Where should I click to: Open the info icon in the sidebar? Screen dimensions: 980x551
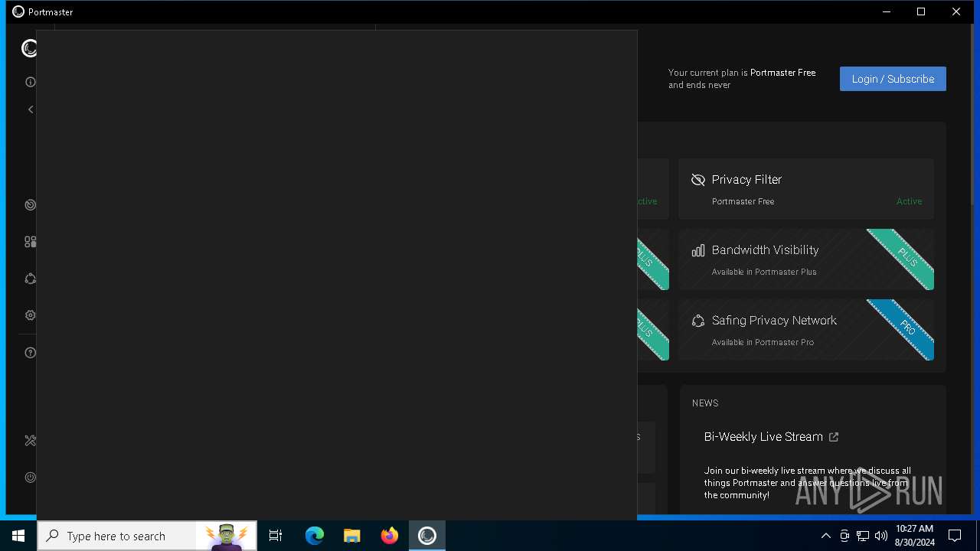[31, 82]
